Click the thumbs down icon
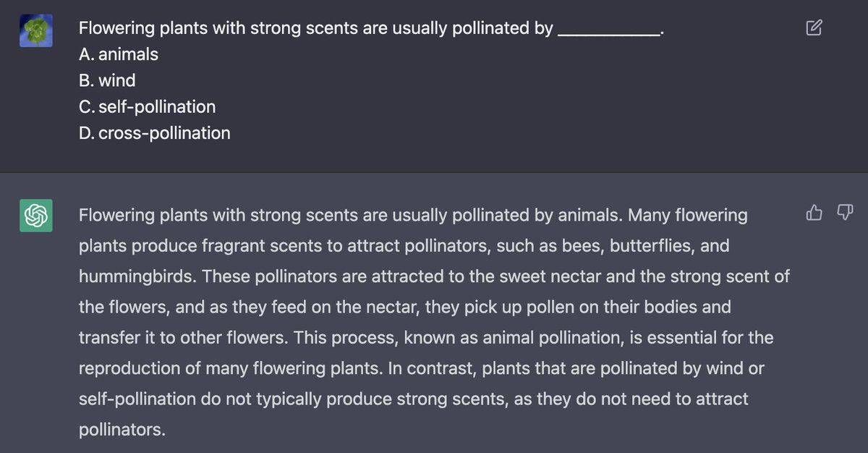The image size is (868, 453). 844,213
